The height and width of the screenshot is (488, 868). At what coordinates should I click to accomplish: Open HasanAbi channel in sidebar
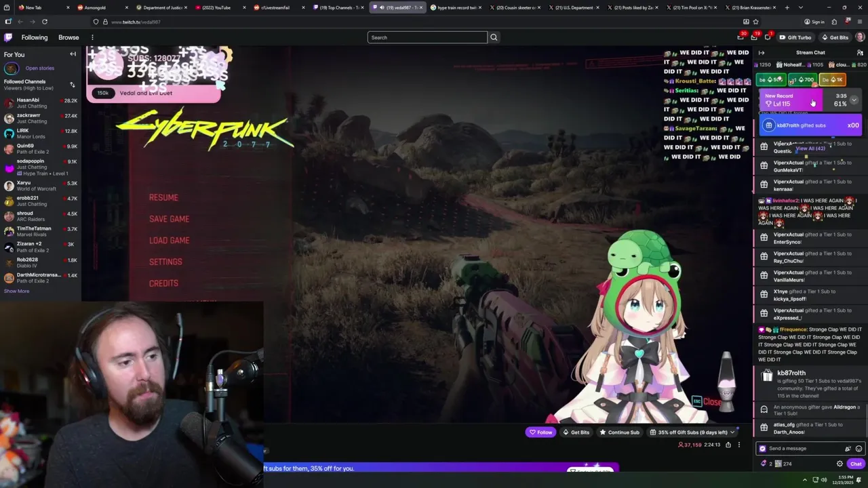click(41, 103)
